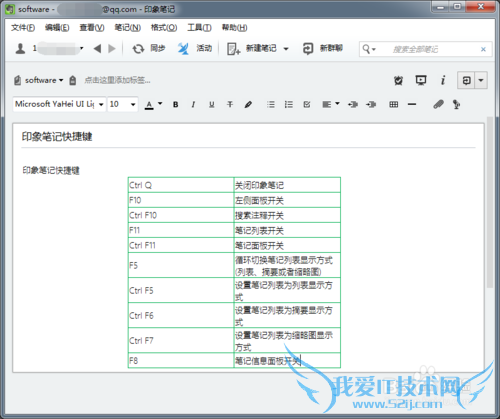Screen dimensions: 500x419
Task: Click the Ctrl F10 table cell
Action: [181, 215]
